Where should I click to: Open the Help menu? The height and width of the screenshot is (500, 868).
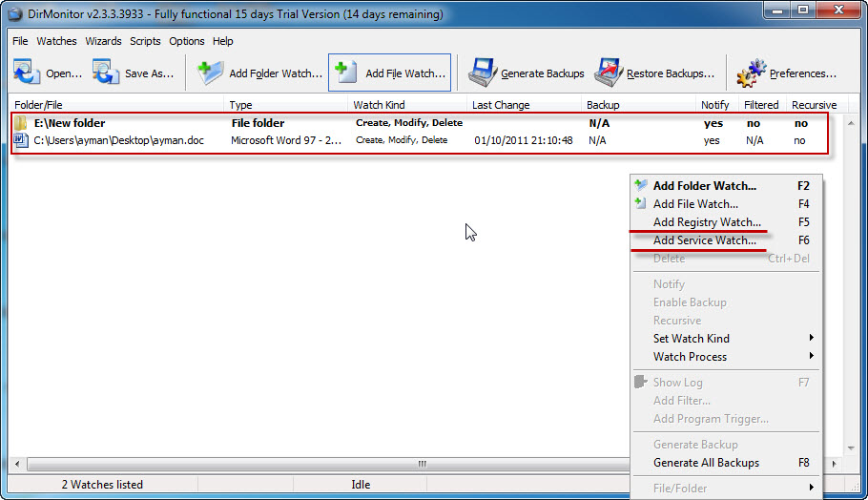coord(222,41)
